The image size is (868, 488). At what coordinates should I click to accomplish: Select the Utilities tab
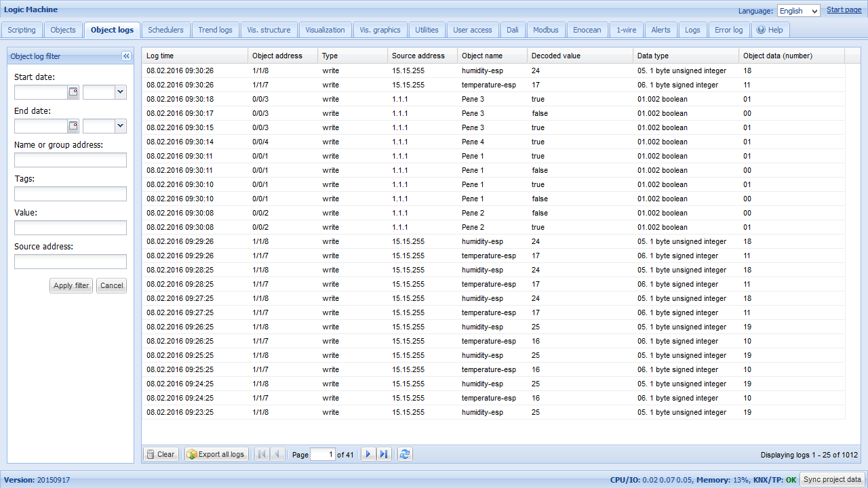pyautogui.click(x=427, y=30)
